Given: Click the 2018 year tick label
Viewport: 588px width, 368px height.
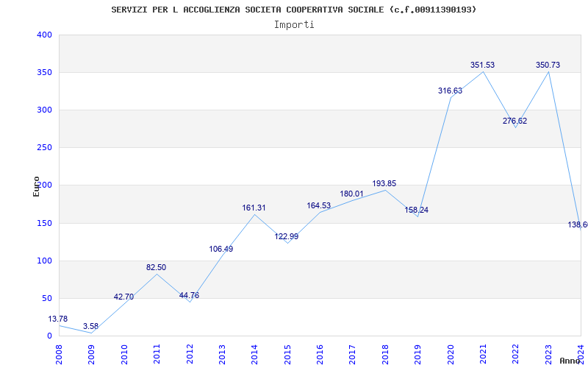Looking at the screenshot, I should coord(385,354).
